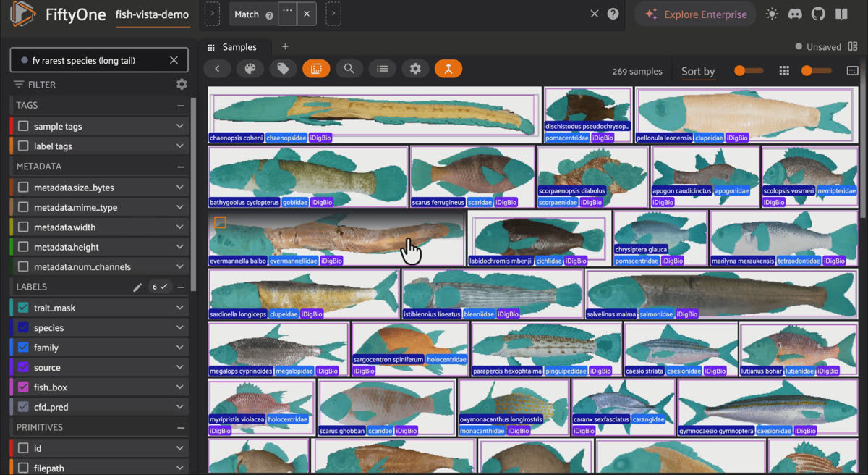Expand the family field chevron
This screenshot has height=475, width=868.
point(179,348)
